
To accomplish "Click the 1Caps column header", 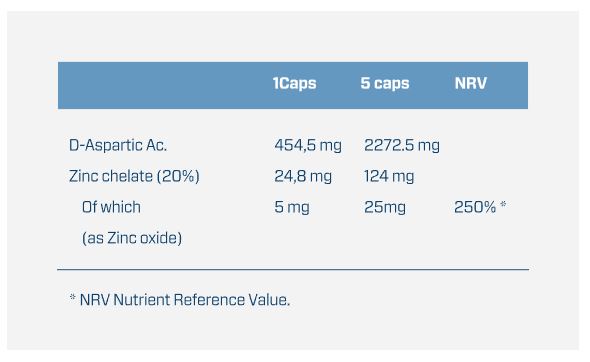I will pyautogui.click(x=295, y=84).
